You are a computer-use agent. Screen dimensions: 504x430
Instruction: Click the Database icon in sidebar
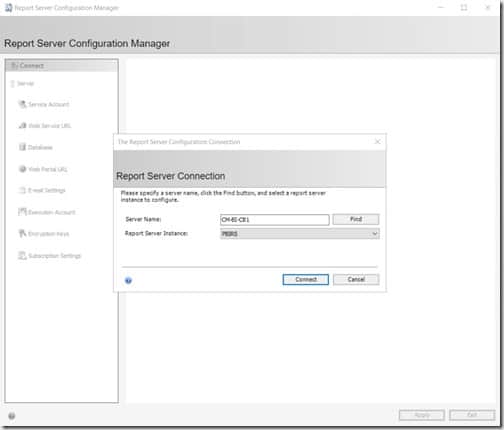(x=22, y=147)
